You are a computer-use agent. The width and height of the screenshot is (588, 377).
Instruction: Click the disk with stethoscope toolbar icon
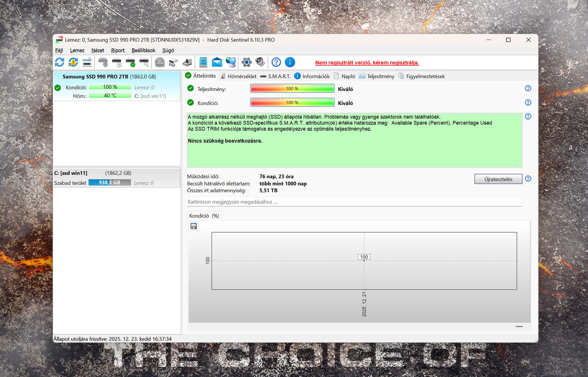click(x=103, y=62)
